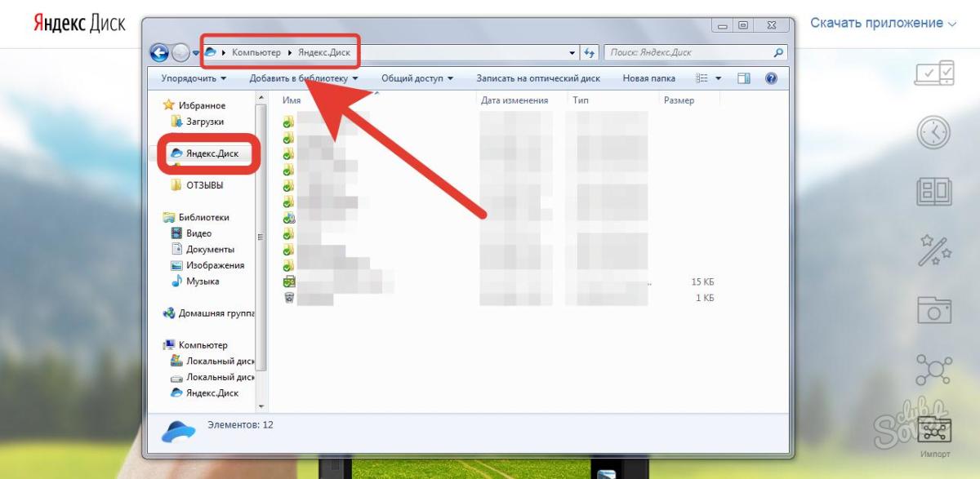Image resolution: width=980 pixels, height=479 pixels.
Task: Open the Упорядочить menu
Action: pyautogui.click(x=194, y=78)
